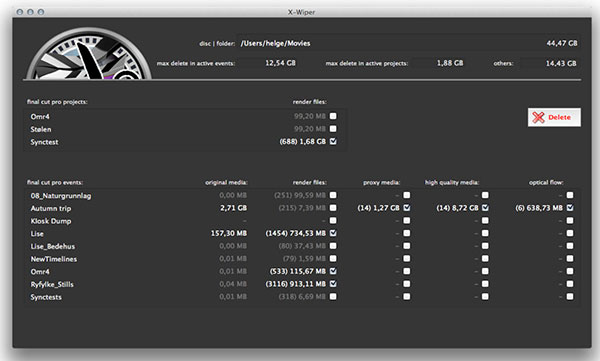Select the Synctests event name

(x=46, y=297)
